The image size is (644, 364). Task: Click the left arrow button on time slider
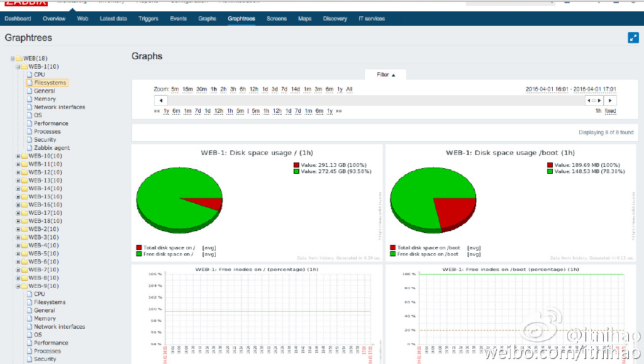160,100
